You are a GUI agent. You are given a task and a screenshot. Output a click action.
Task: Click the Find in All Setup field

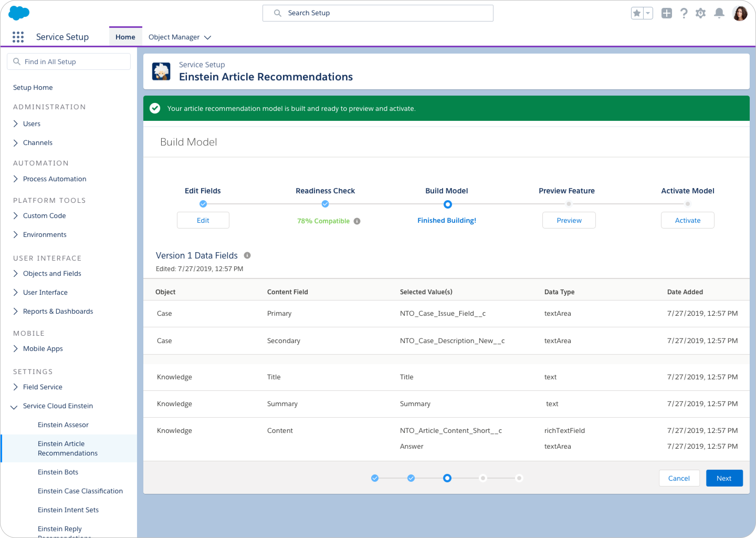coord(69,62)
